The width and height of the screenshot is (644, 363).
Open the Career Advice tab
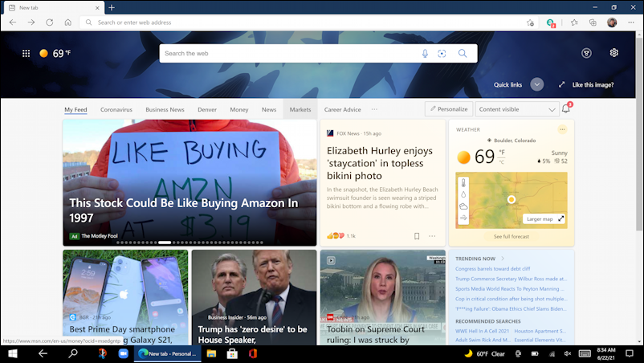pos(343,110)
